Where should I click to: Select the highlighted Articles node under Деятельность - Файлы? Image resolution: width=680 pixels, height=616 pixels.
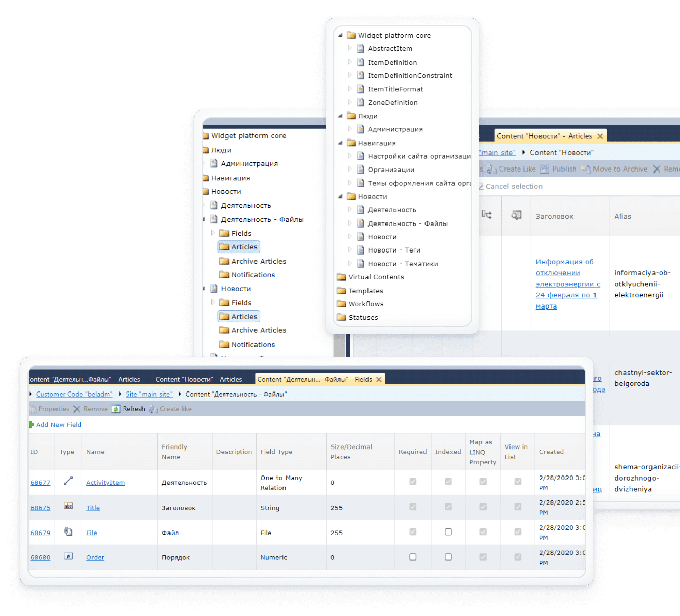click(x=239, y=247)
